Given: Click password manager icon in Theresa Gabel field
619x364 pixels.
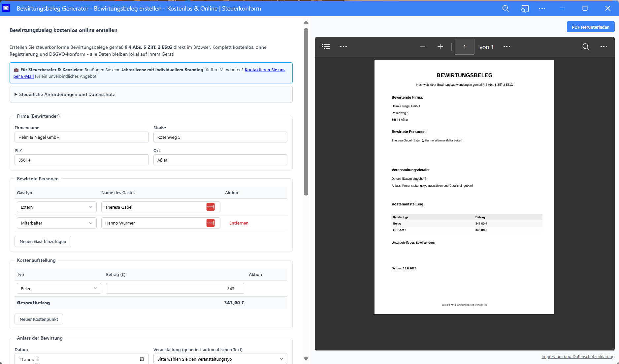Looking at the screenshot, I should pos(211,207).
